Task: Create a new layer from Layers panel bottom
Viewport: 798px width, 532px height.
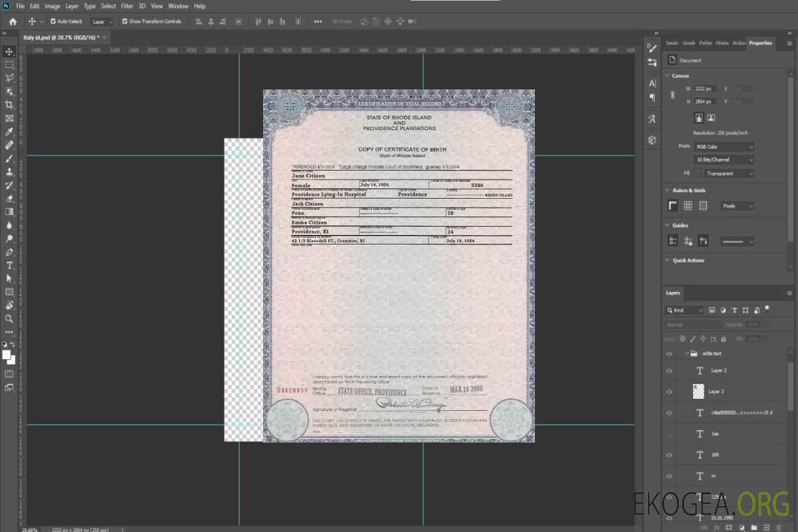Action: coord(766,528)
